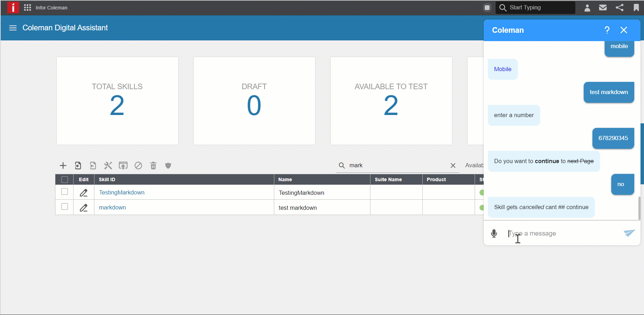The width and height of the screenshot is (644, 315).
Task: Open the mail inbox icon
Action: point(603,8)
